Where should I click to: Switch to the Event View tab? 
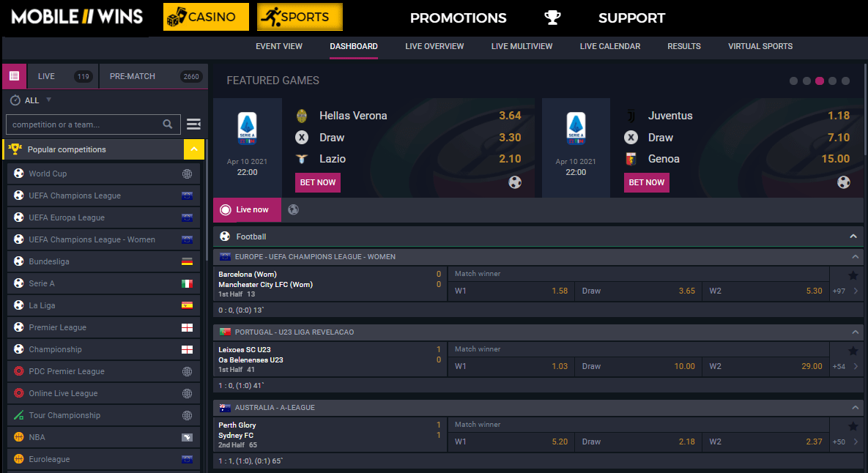(279, 46)
